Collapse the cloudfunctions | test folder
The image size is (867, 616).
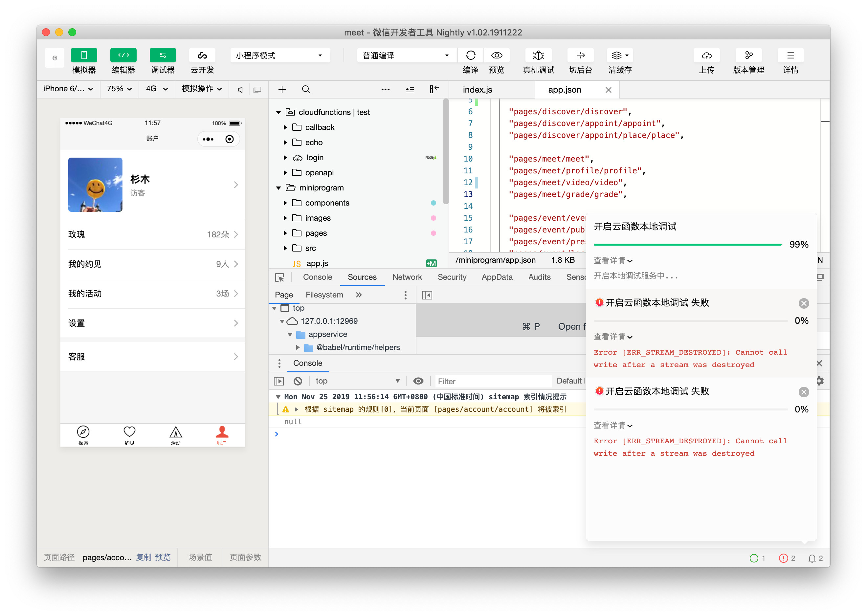tap(278, 112)
